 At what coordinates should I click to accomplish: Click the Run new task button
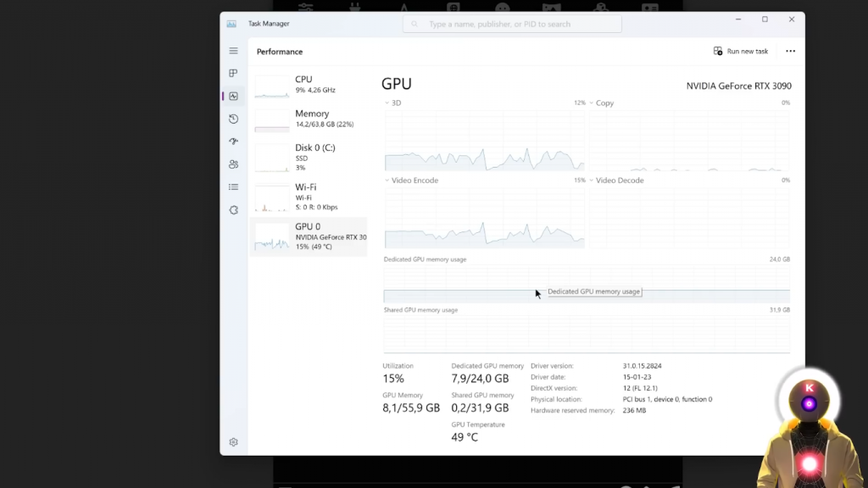coord(741,51)
